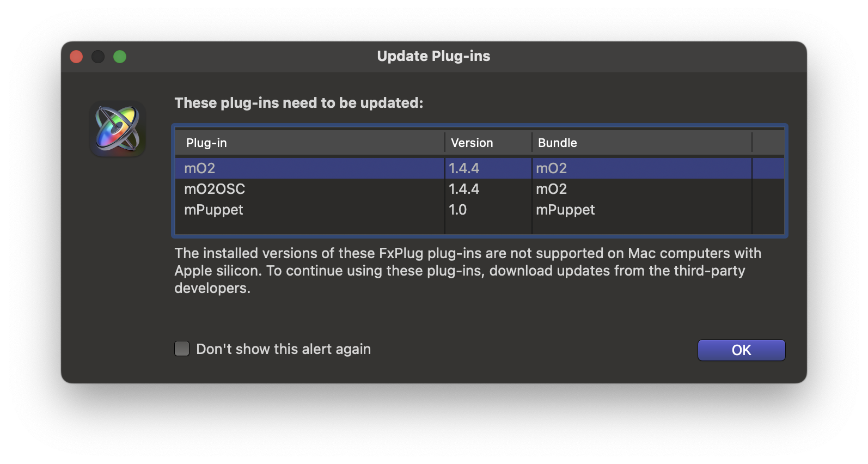This screenshot has width=868, height=464.
Task: Select the mPuppet plug-in name in the list
Action: [213, 210]
